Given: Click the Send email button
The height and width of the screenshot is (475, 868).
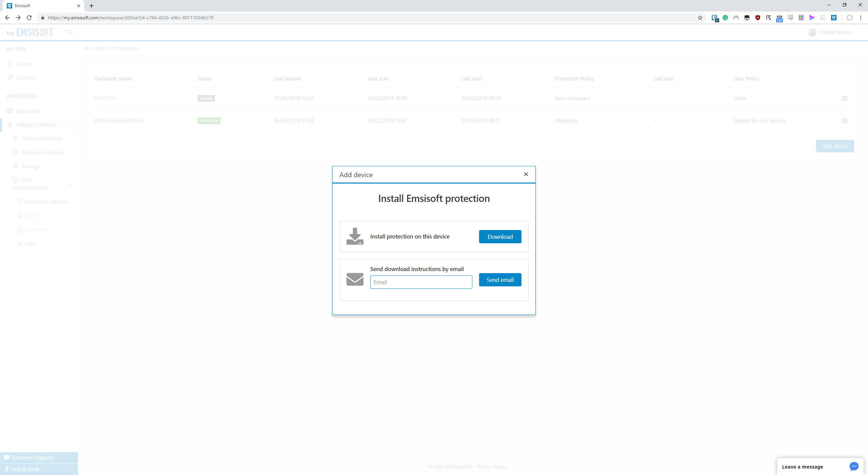Looking at the screenshot, I should coord(500,280).
